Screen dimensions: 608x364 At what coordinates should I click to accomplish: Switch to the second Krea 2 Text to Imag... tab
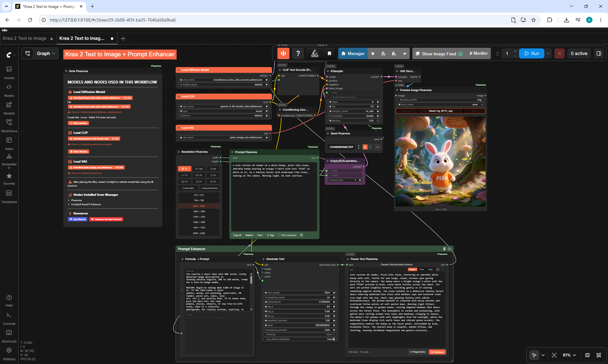(87, 38)
